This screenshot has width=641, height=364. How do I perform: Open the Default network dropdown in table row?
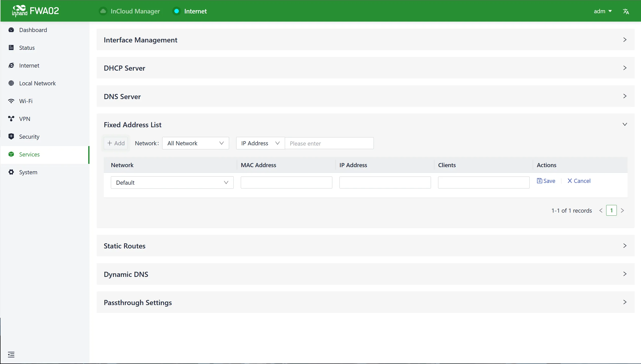pyautogui.click(x=172, y=183)
